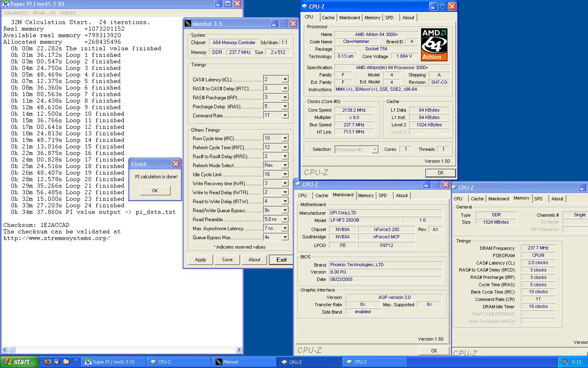Open the Row Cycle time (tRC) dropdown

coord(285,138)
